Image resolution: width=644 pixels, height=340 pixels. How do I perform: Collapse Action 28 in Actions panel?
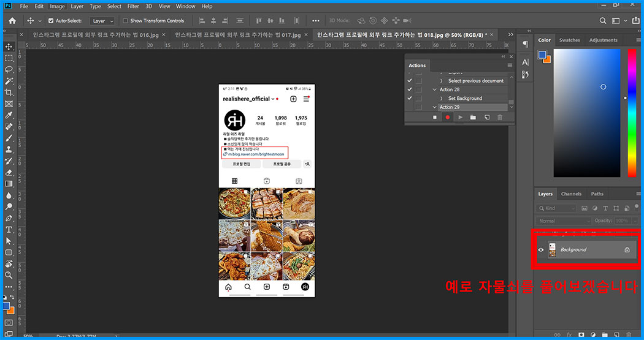[x=434, y=89]
